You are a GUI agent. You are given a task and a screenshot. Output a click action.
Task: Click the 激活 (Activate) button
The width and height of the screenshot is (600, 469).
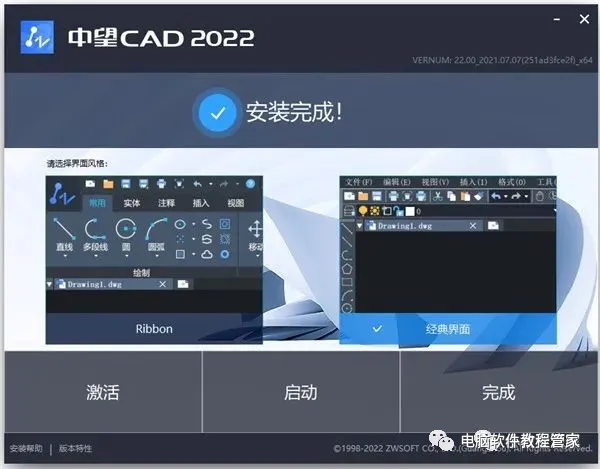click(x=103, y=392)
